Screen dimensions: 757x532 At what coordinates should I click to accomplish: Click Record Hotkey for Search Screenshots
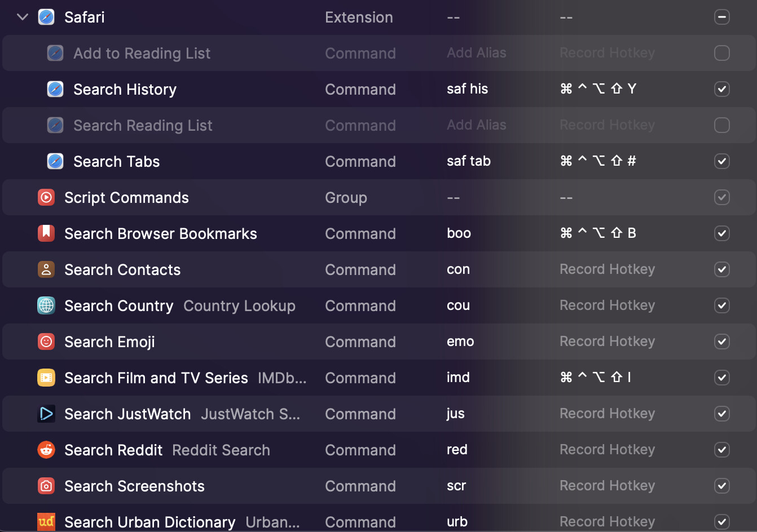pyautogui.click(x=607, y=486)
